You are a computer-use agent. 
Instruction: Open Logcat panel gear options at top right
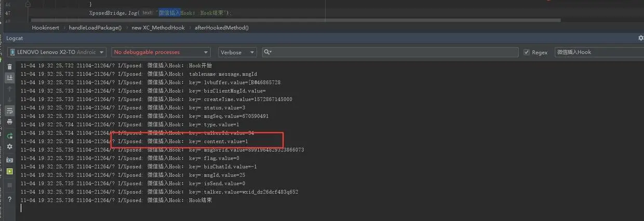[x=640, y=38]
